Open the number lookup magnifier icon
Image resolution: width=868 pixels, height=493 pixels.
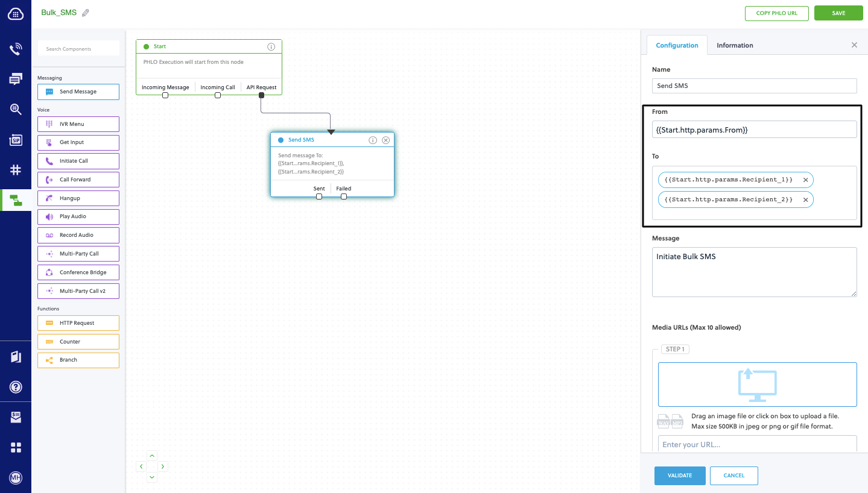point(15,109)
